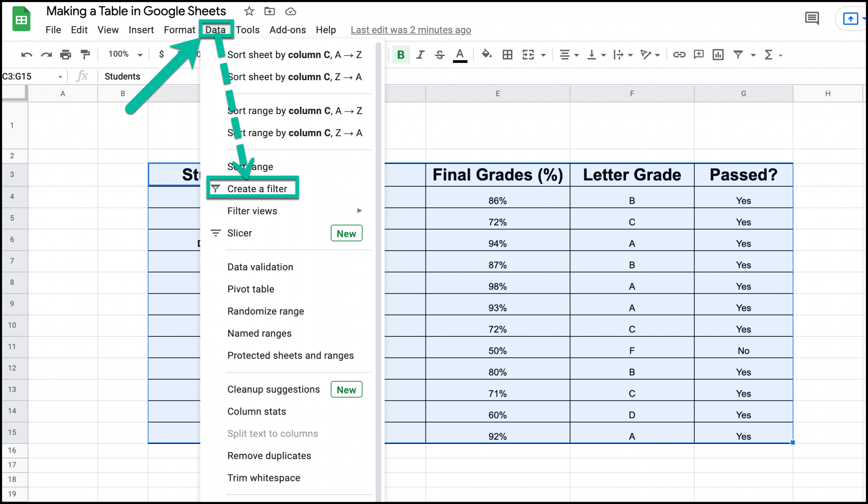Select the Fill color tool
868x504 pixels.
point(487,54)
